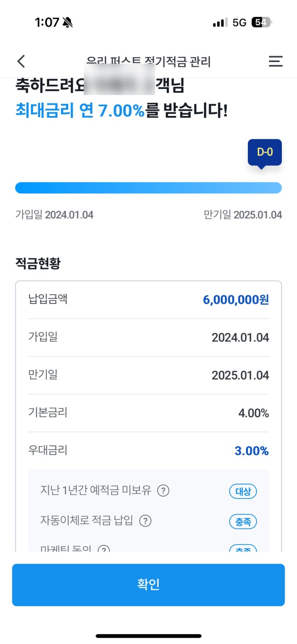
Task: Tap the back arrow icon
Action: (x=21, y=61)
